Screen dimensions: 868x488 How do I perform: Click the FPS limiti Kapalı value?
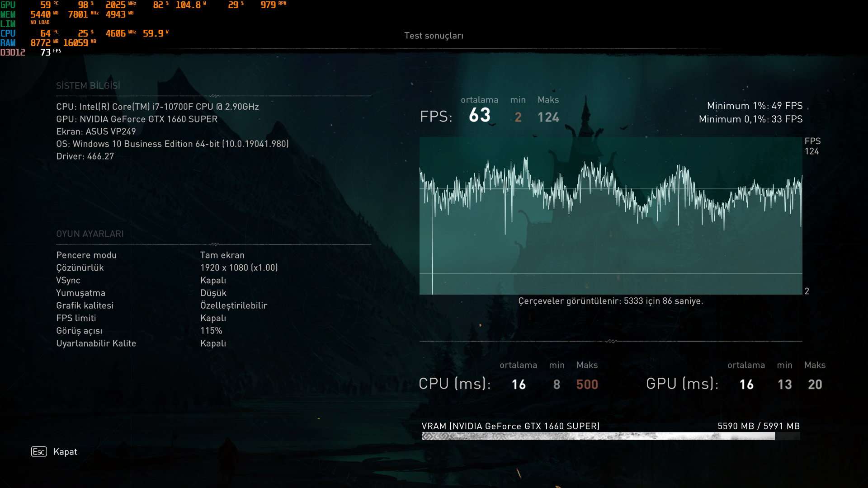pos(213,318)
